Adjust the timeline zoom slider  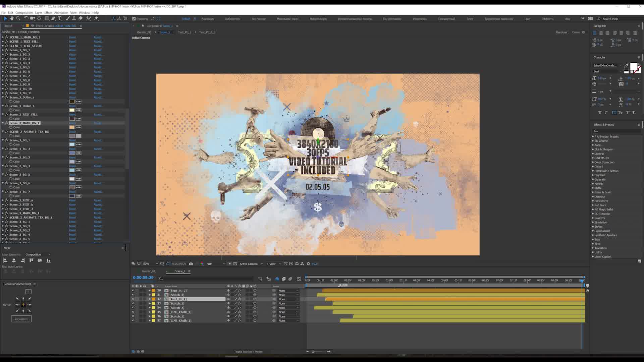coord(313,352)
